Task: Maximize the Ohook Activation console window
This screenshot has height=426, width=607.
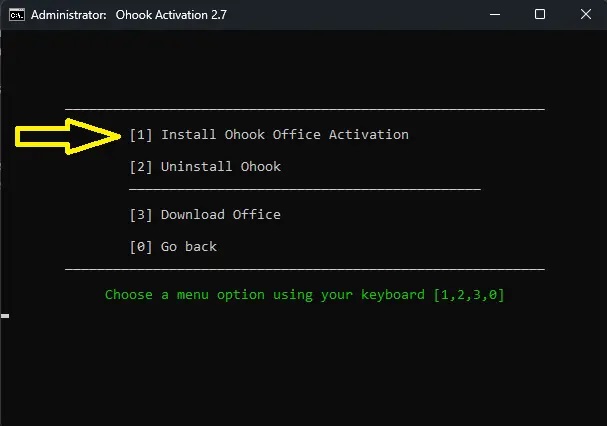Action: [x=540, y=15]
